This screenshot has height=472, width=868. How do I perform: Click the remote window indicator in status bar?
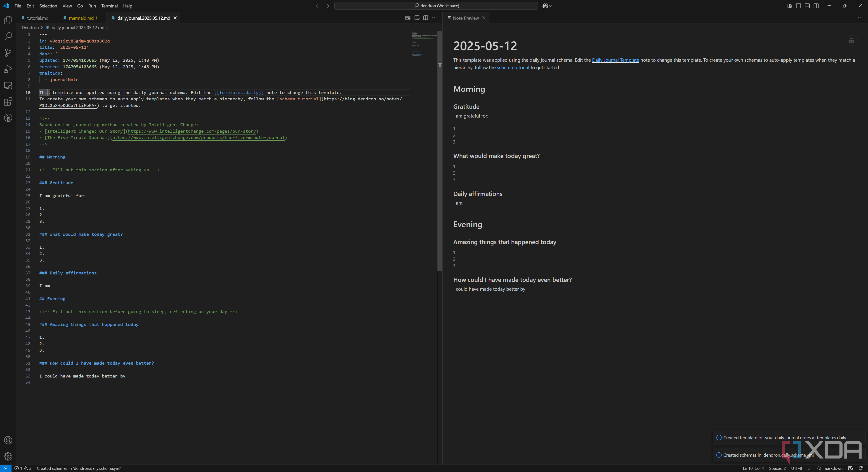pyautogui.click(x=6, y=468)
